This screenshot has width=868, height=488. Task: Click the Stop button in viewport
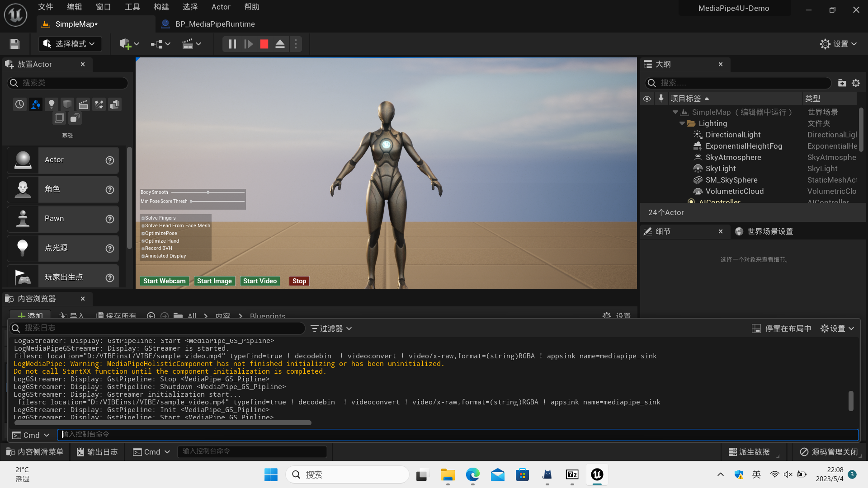click(x=299, y=281)
